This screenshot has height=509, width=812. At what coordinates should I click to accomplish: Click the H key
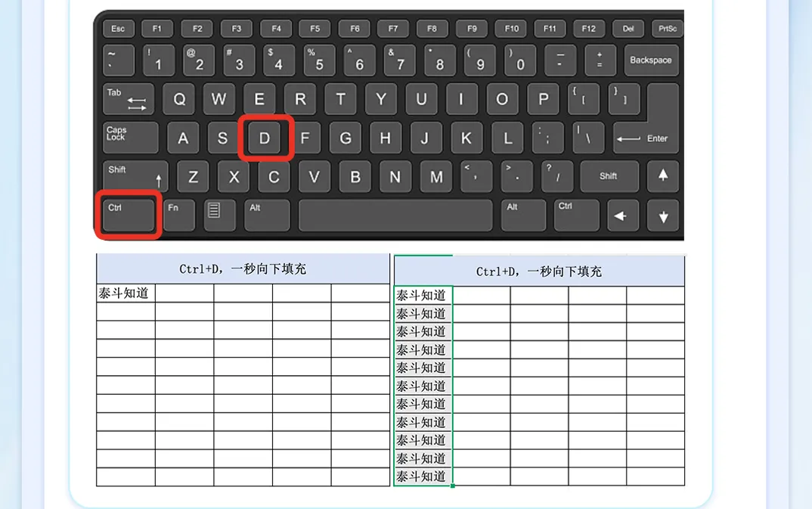386,138
